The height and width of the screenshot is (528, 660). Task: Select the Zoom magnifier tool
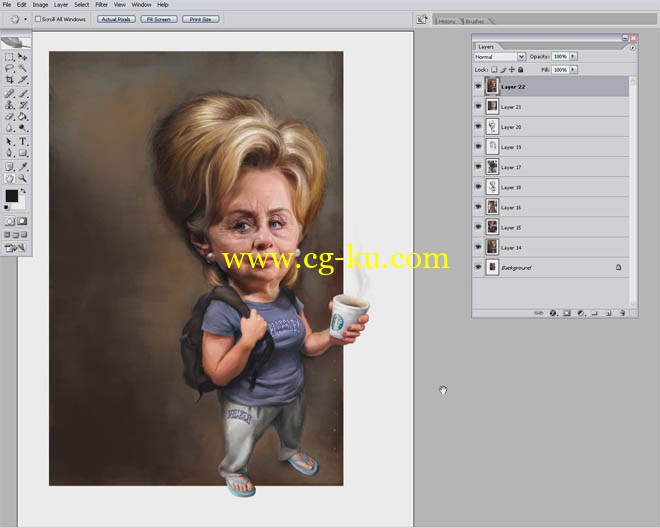pos(23,178)
